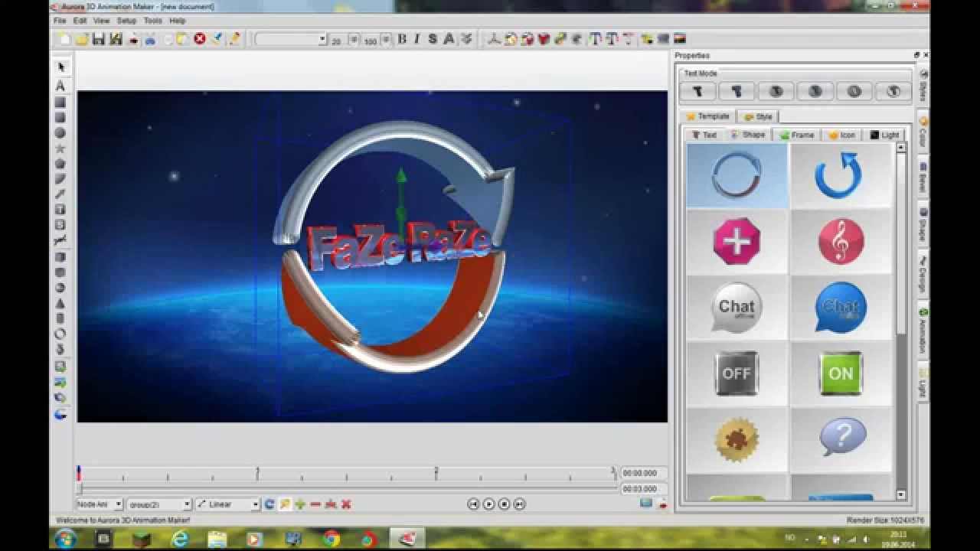Image resolution: width=980 pixels, height=551 pixels.
Task: Click the green add keyframe icon in timeline
Action: coord(300,504)
